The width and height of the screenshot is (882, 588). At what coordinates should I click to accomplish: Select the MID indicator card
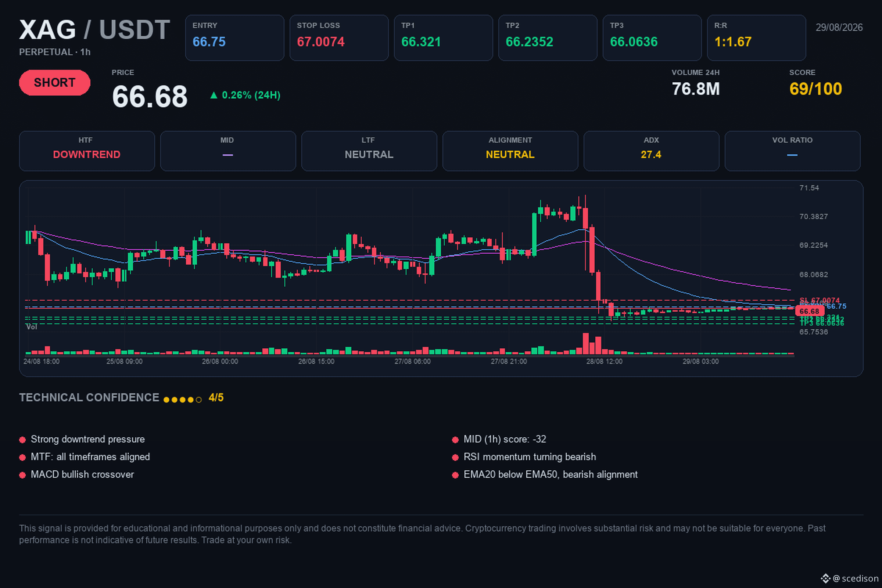228,151
